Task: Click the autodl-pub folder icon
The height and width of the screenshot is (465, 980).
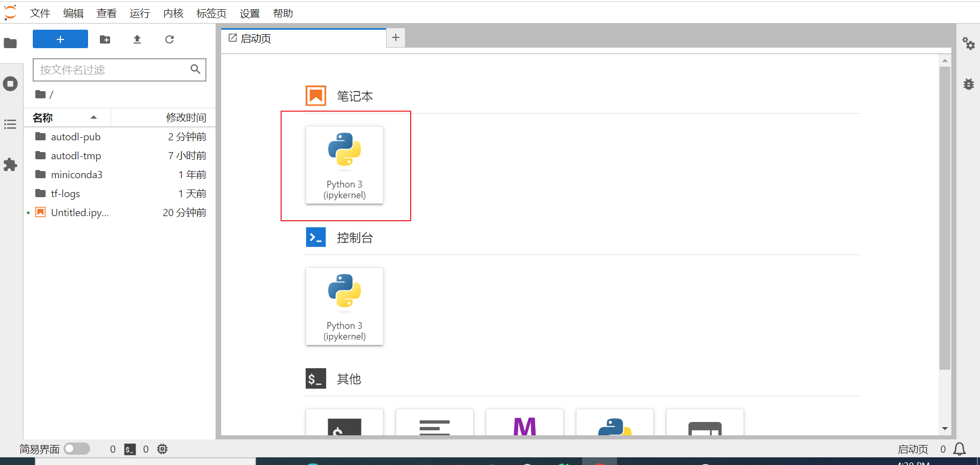Action: point(40,136)
